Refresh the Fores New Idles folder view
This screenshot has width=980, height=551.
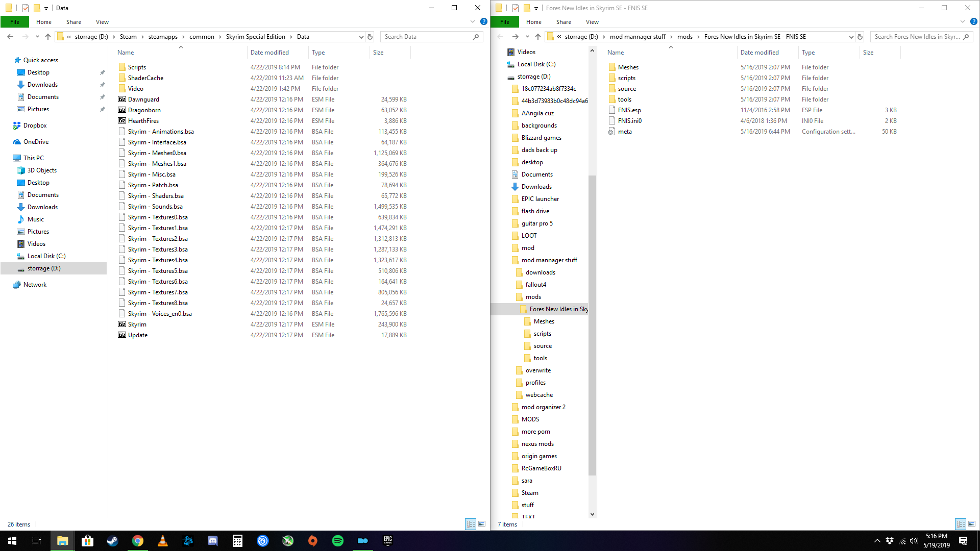(x=860, y=37)
